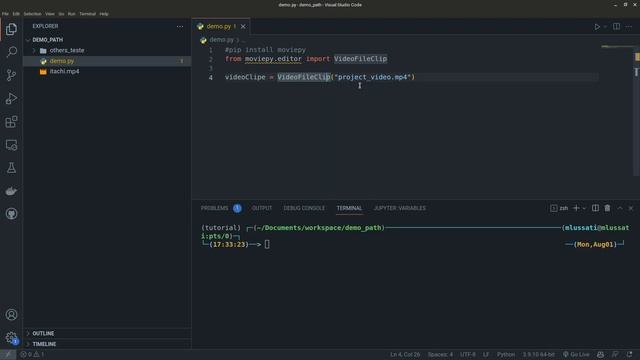
Task: Select the TERMINAL panel tab
Action: [349, 208]
